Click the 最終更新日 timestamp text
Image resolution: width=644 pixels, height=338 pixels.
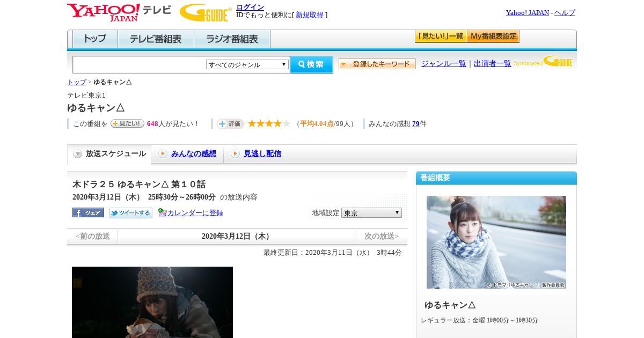coord(333,252)
